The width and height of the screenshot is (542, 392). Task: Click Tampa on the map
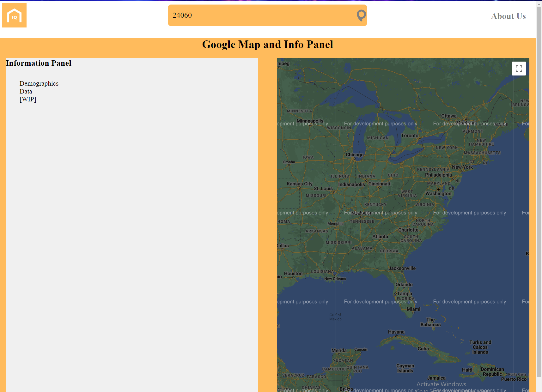[405, 294]
